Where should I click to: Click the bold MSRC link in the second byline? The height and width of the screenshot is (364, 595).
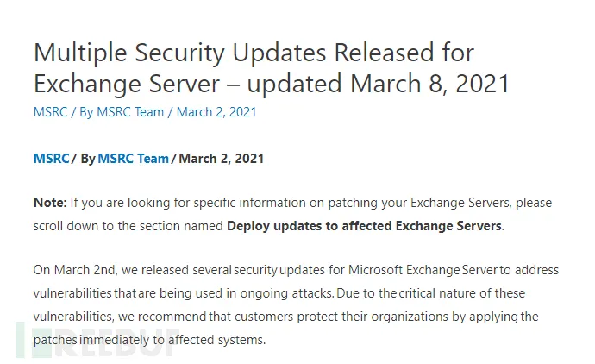[x=51, y=159]
